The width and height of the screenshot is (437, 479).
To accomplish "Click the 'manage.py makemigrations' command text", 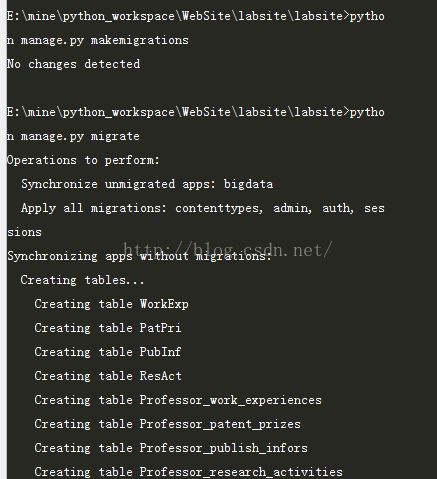I will coord(104,40).
